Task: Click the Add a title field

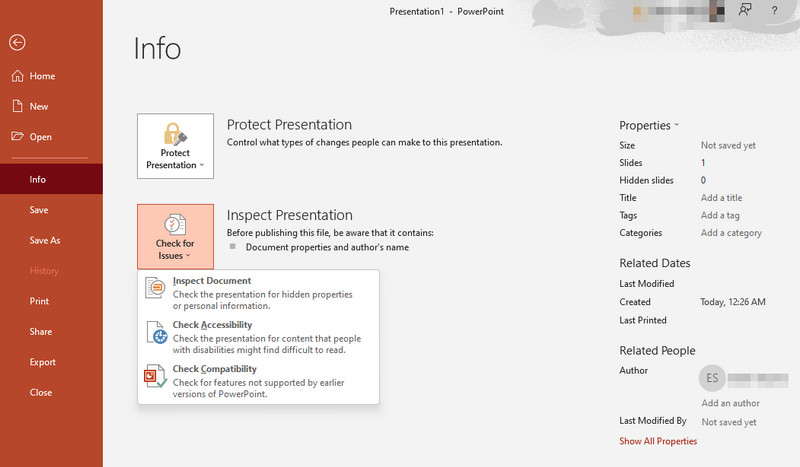Action: pyautogui.click(x=721, y=198)
